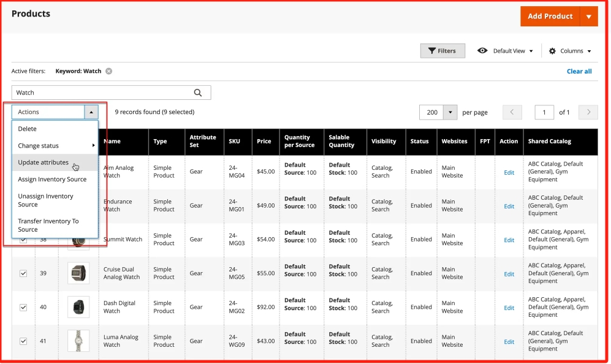Expand the per page count dropdown

pos(450,112)
